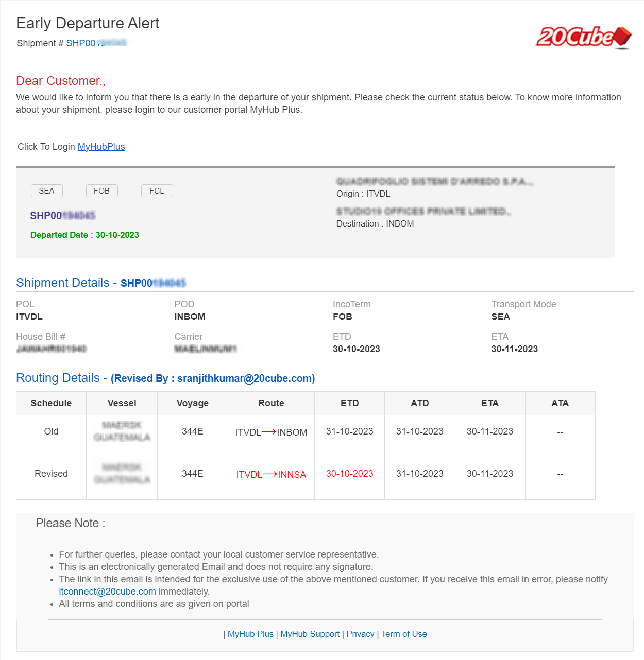
Task: Click the red arrow in Revised route
Action: click(270, 474)
